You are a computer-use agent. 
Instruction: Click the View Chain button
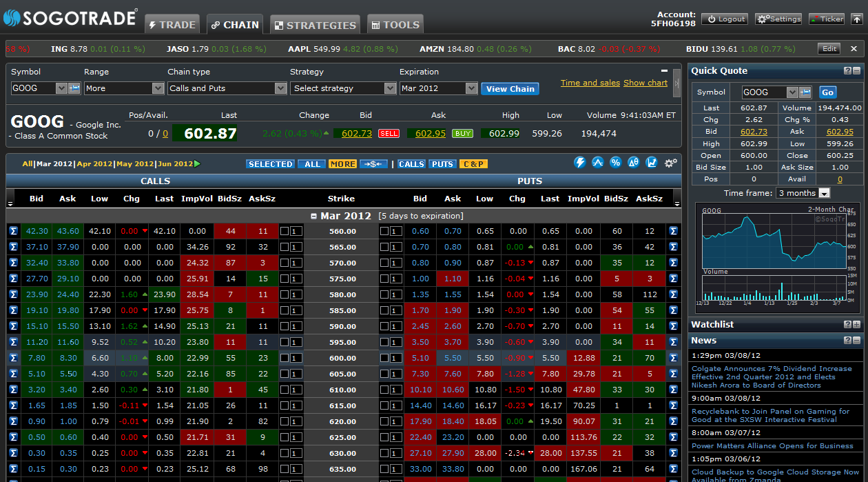[510, 89]
